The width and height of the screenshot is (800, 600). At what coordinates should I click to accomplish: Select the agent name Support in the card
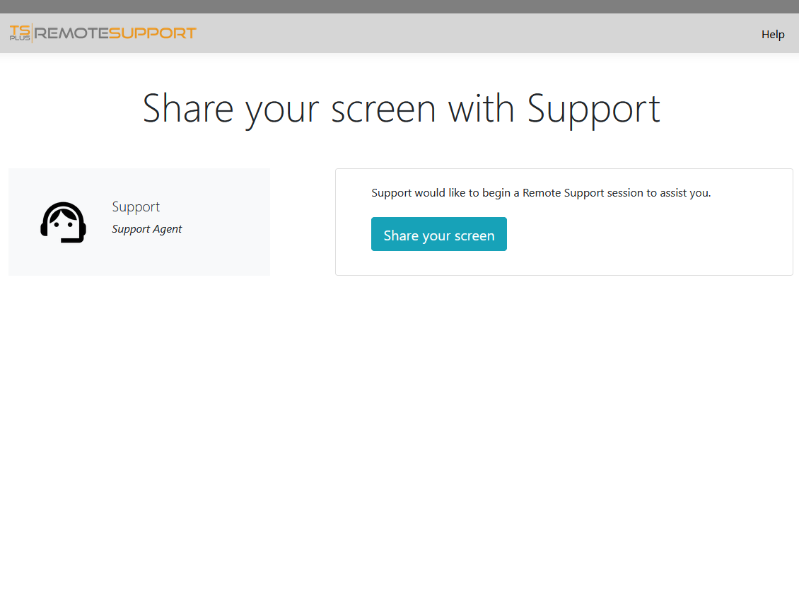click(x=136, y=207)
